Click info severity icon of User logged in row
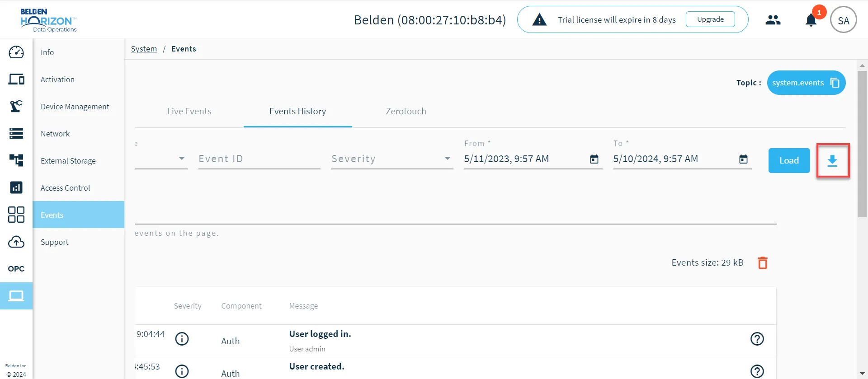The height and width of the screenshot is (379, 868). pos(182,339)
